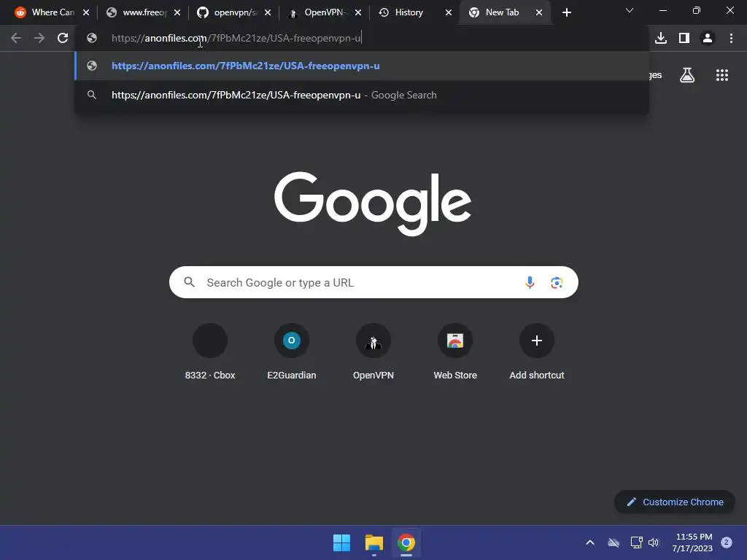Open the 8332 Cbox shortcut
This screenshot has height=560, width=747.
click(210, 352)
